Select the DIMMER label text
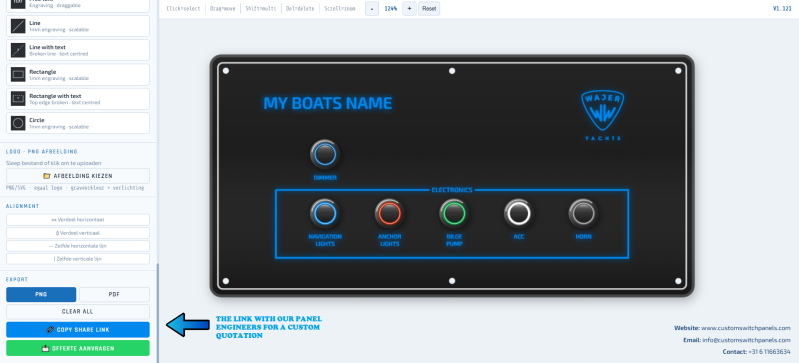Image resolution: width=799 pixels, height=363 pixels. pos(325,178)
